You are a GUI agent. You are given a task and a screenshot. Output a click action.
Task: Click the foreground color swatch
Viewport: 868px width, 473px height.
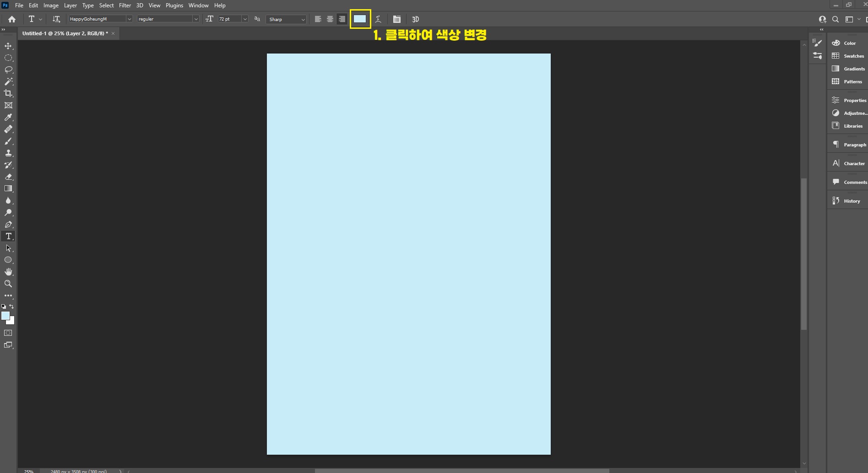[x=5, y=315]
